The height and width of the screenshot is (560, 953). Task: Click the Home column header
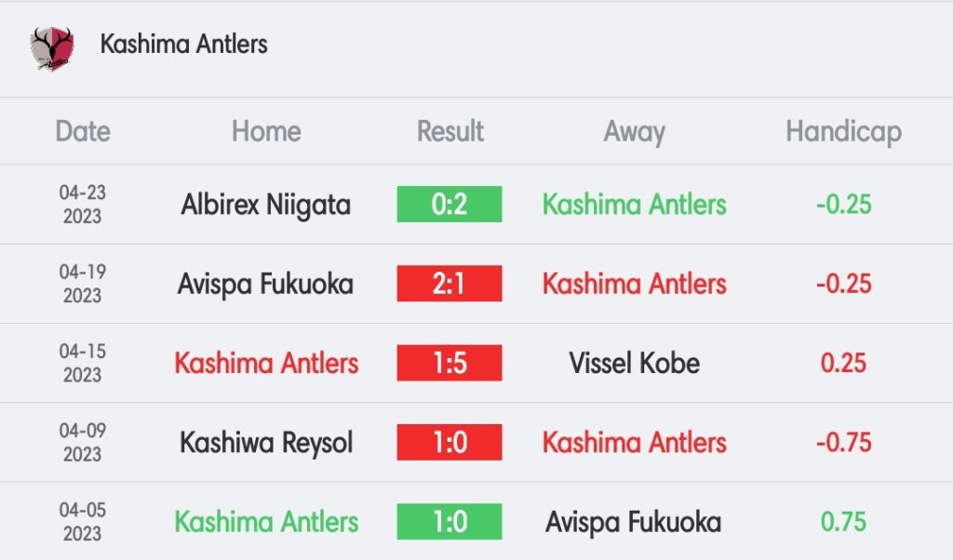pyautogui.click(x=266, y=131)
